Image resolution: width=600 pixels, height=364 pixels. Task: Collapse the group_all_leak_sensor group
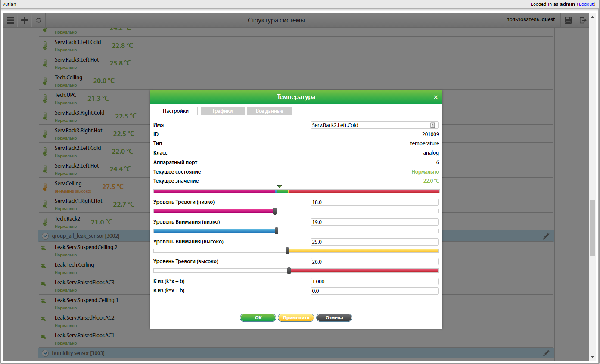(45, 236)
